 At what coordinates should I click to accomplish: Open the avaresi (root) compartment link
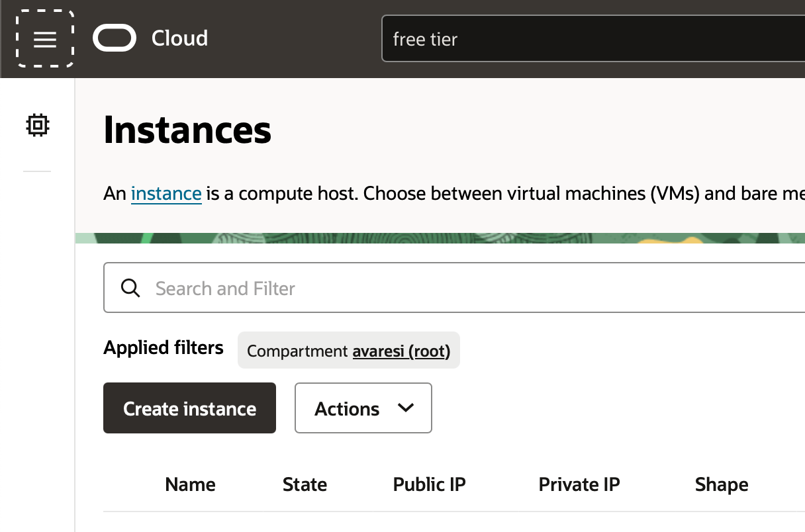click(400, 351)
